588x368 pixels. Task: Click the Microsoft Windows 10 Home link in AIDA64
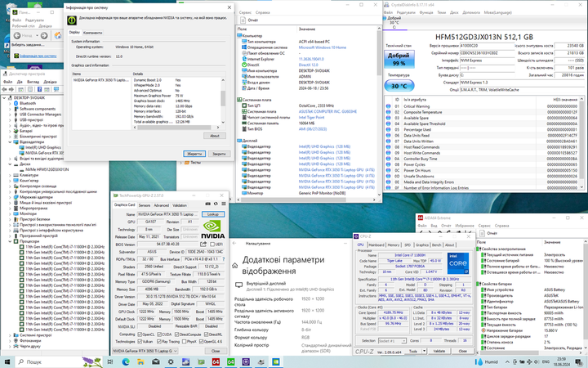click(322, 47)
